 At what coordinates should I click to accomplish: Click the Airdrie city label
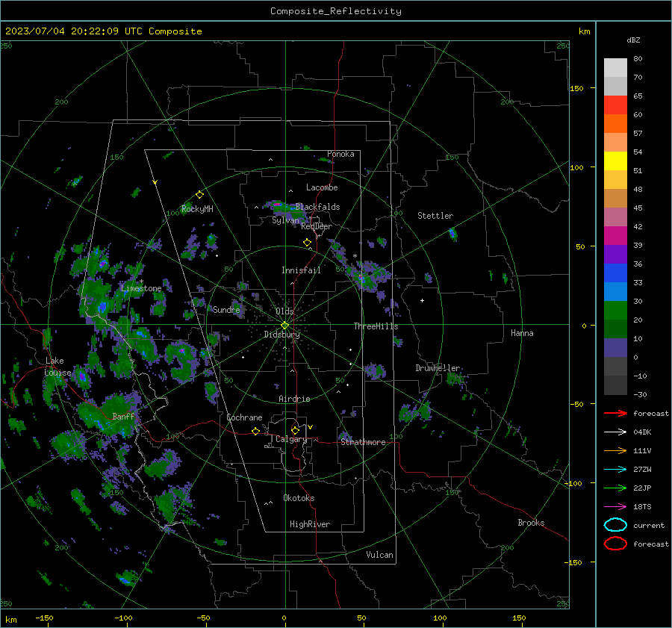pos(294,399)
